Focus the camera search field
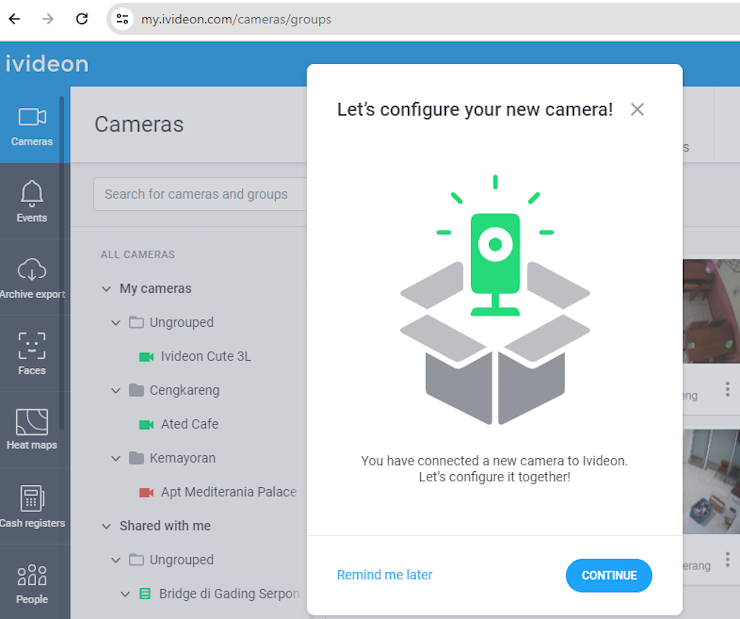 tap(200, 194)
